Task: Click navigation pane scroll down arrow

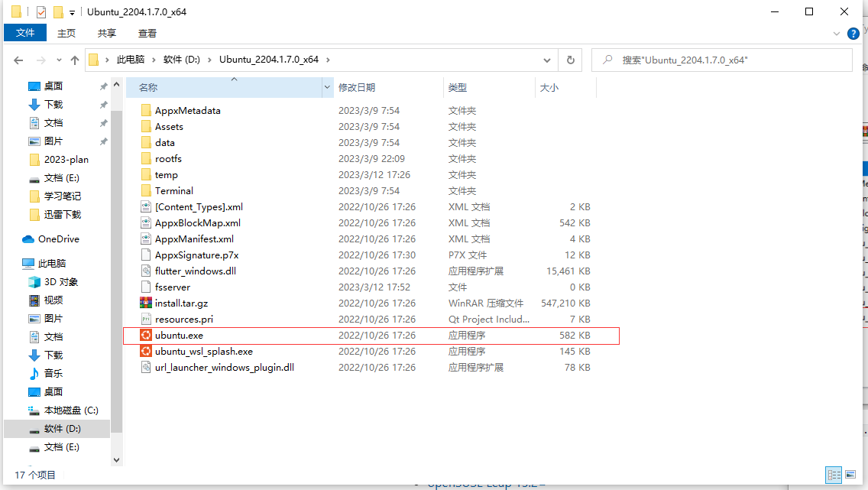Action: 116,459
